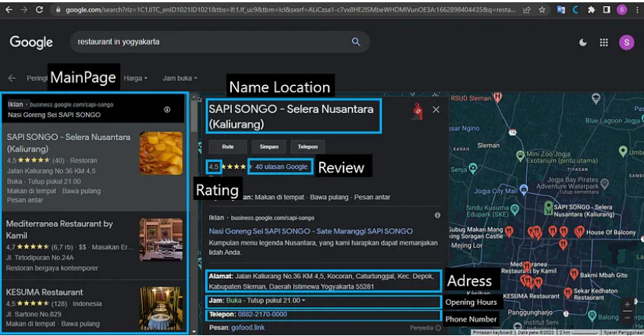This screenshot has height=336, width=644.
Task: Click the Jogja City Mall map marker
Action: click(523, 190)
